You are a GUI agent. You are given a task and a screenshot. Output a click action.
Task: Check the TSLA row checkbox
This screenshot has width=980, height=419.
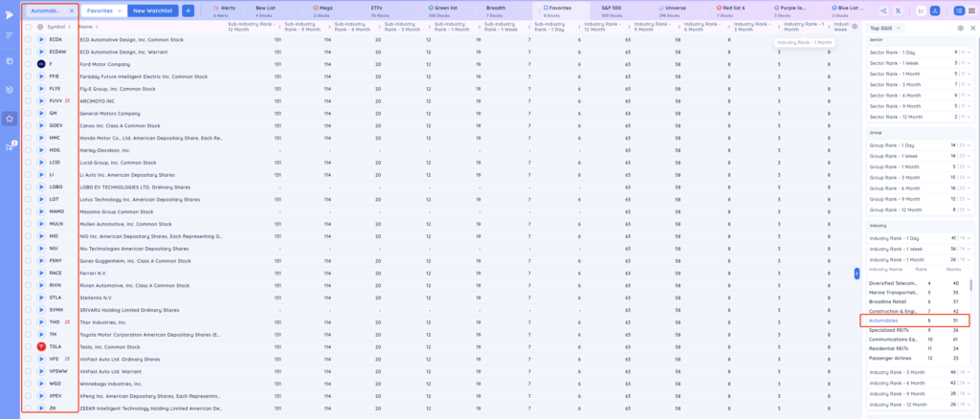28,346
